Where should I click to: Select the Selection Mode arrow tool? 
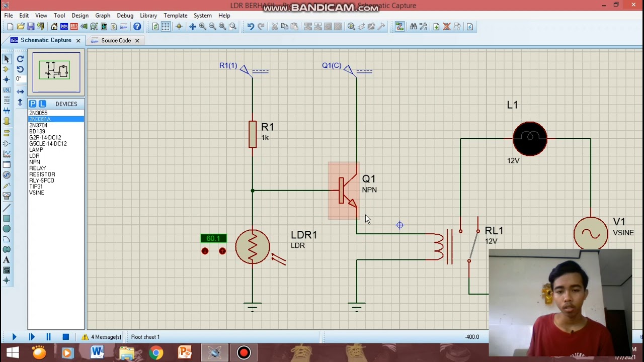point(7,59)
